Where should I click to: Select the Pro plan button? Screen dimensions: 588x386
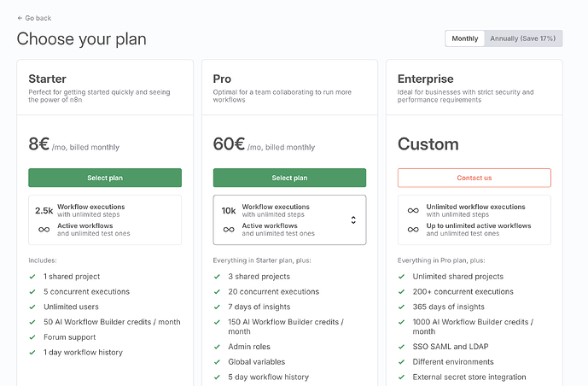click(x=289, y=178)
